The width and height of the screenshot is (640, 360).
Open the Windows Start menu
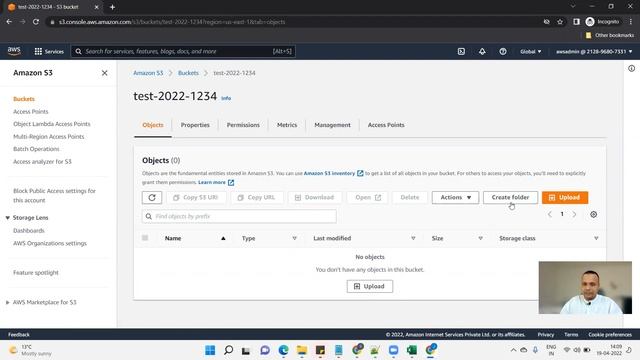click(210, 350)
